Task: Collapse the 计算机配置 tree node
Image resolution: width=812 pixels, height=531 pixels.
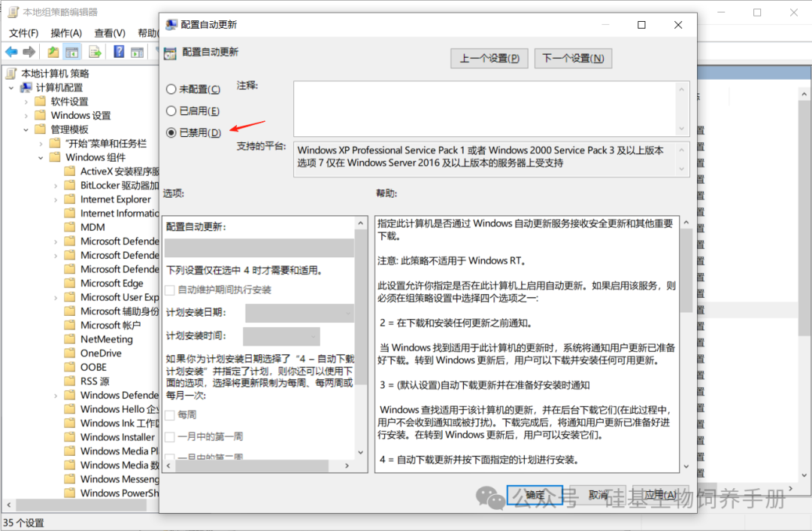Action: pos(11,87)
